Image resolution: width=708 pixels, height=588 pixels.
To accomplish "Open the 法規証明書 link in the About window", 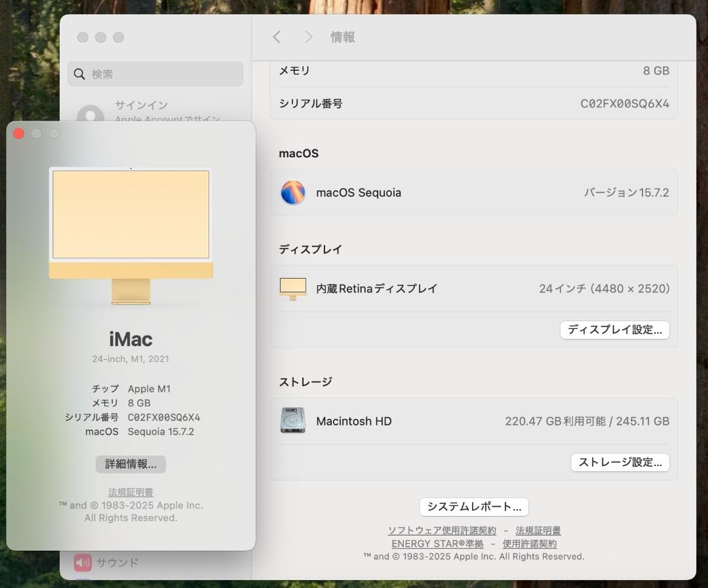I will 130,492.
